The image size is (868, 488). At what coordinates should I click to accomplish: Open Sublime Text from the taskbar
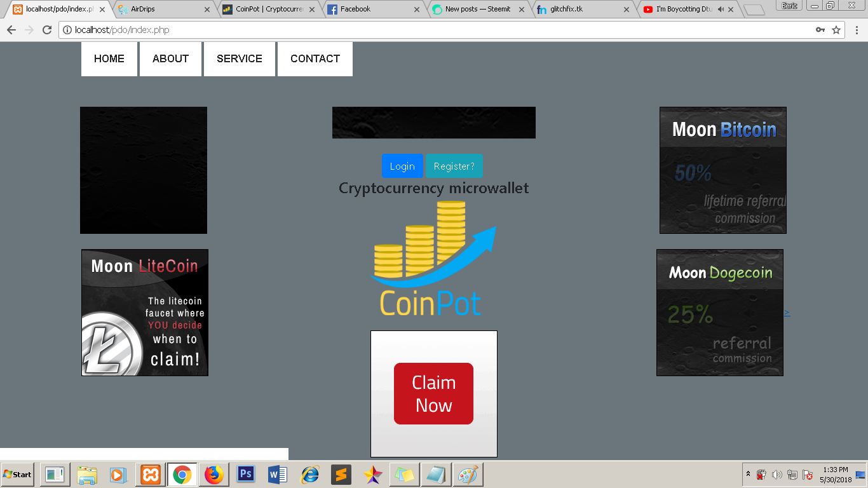pyautogui.click(x=341, y=475)
